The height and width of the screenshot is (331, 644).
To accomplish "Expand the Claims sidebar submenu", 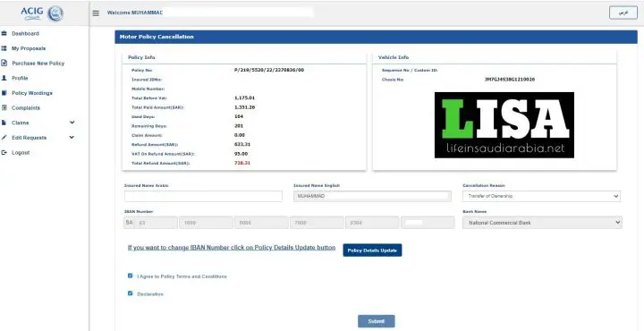I will 72,123.
